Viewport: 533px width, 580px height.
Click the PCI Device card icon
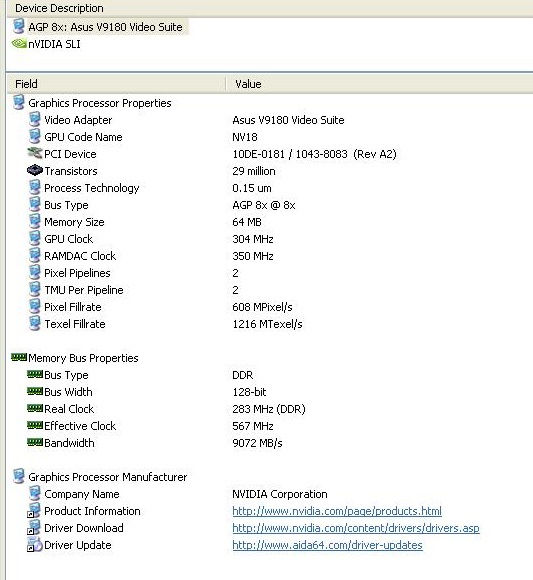pos(35,153)
